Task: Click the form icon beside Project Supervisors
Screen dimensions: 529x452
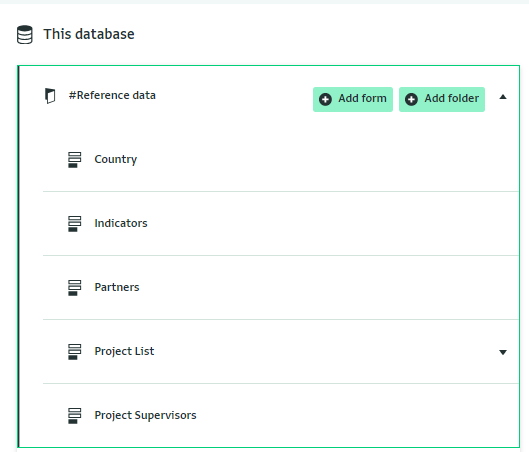Action: (75, 416)
